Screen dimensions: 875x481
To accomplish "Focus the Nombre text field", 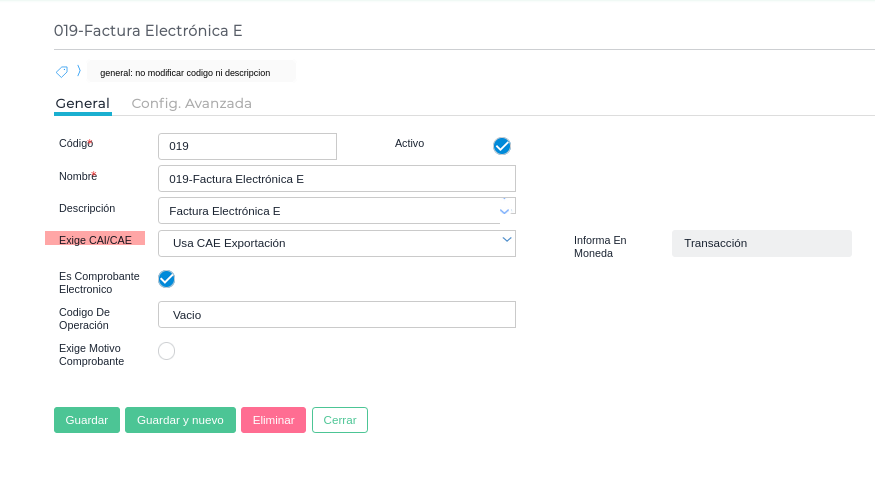I will coord(336,179).
